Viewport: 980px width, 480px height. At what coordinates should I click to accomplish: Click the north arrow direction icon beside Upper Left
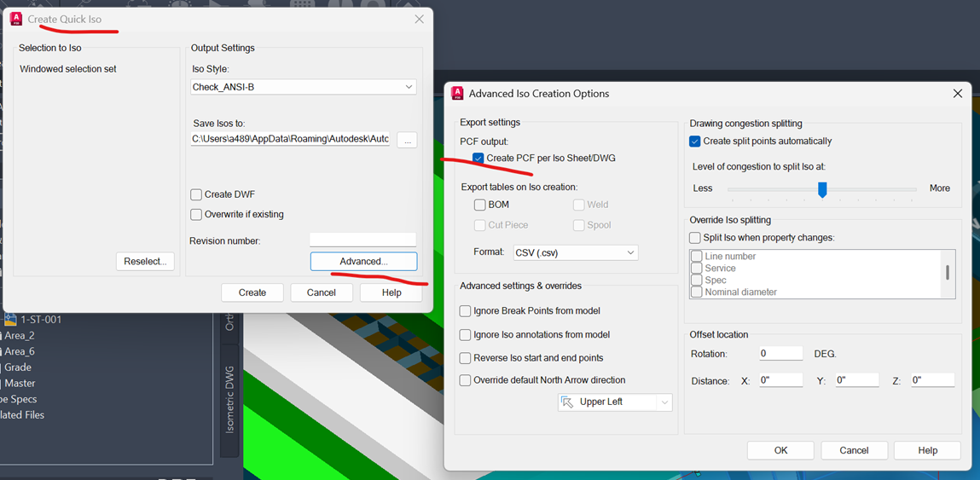[567, 402]
